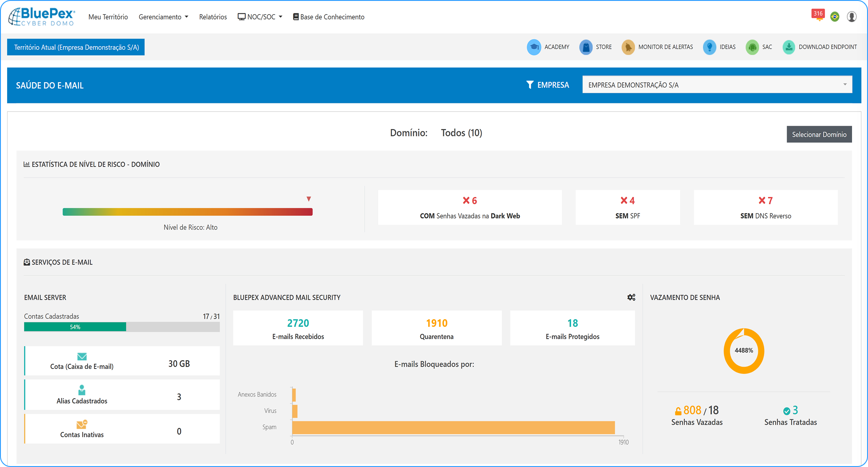Click the 18 E-mails Protegidos card
This screenshot has height=467, width=868.
pos(572,328)
